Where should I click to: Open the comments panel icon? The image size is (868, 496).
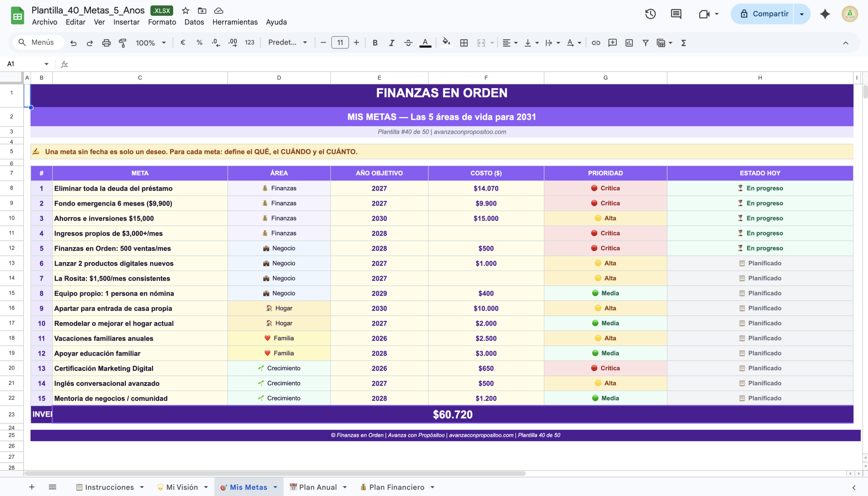[676, 14]
